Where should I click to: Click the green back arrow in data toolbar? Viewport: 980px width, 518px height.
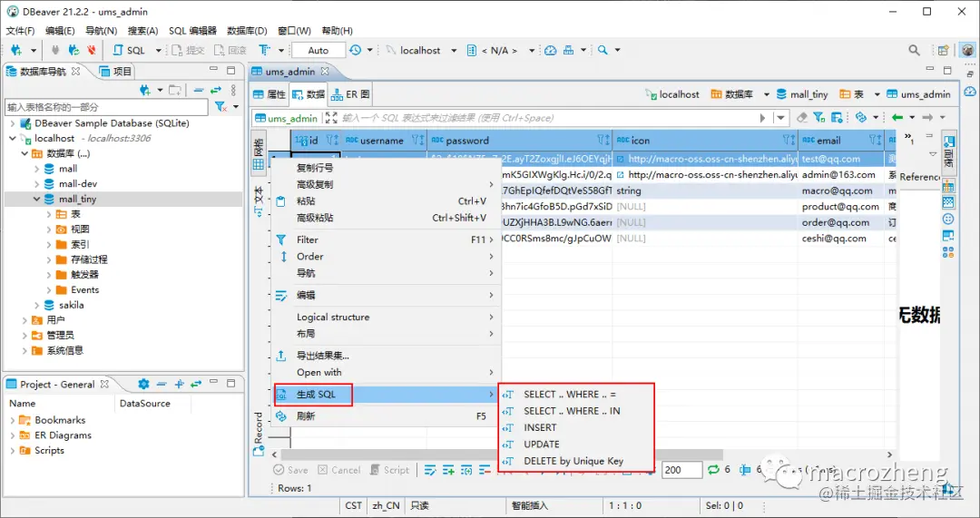(897, 117)
